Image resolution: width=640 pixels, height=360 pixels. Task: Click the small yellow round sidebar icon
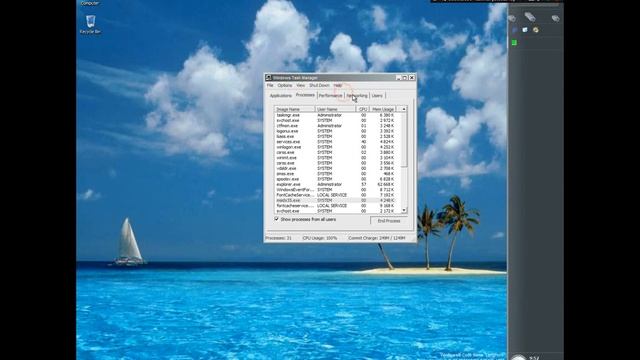click(x=536, y=30)
